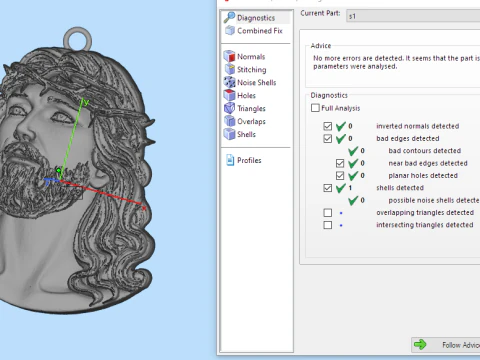The height and width of the screenshot is (360, 480).
Task: Click shells detected count '1'
Action: tap(350, 188)
